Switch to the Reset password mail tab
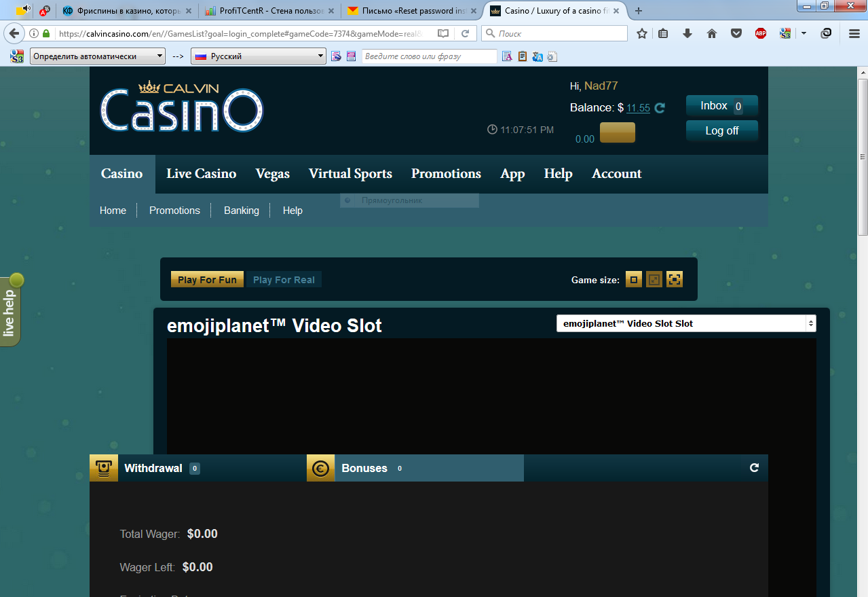Viewport: 868px width, 597px height. (x=413, y=11)
